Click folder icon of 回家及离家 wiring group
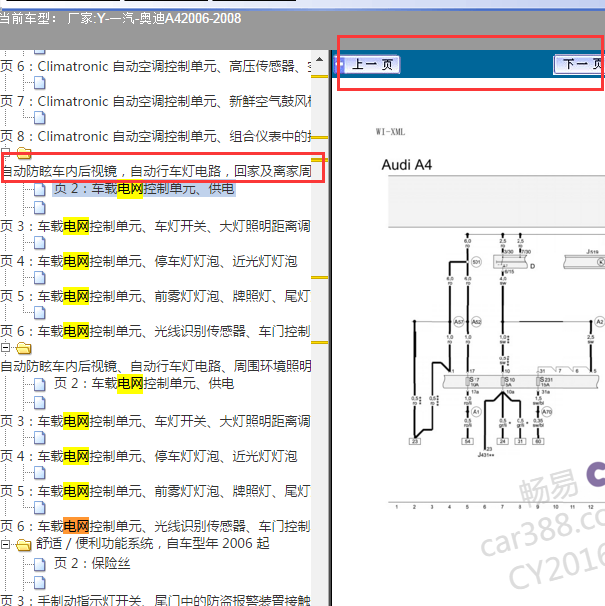 (x=24, y=153)
